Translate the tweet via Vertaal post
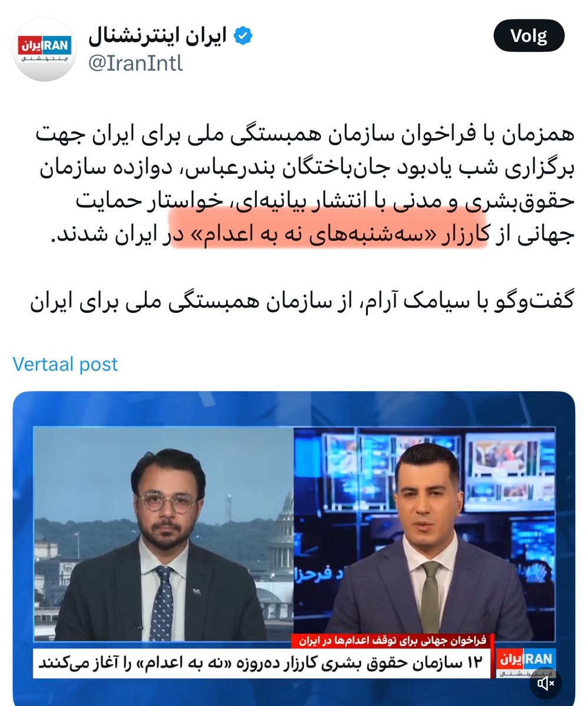 click(65, 364)
